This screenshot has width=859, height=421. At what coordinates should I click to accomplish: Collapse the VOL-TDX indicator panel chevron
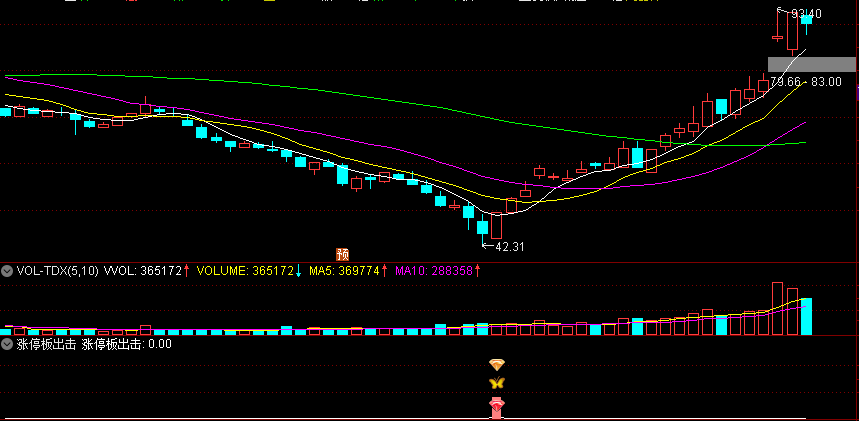point(7,271)
